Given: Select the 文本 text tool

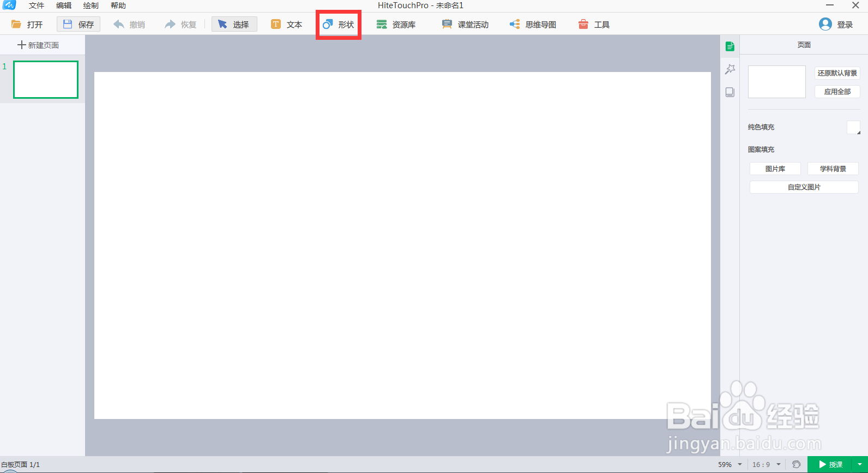Looking at the screenshot, I should tap(287, 25).
